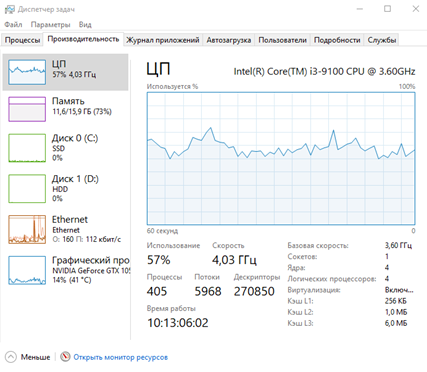This screenshot has width=427, height=372.
Task: Click the 405 processes count
Action: [157, 291]
